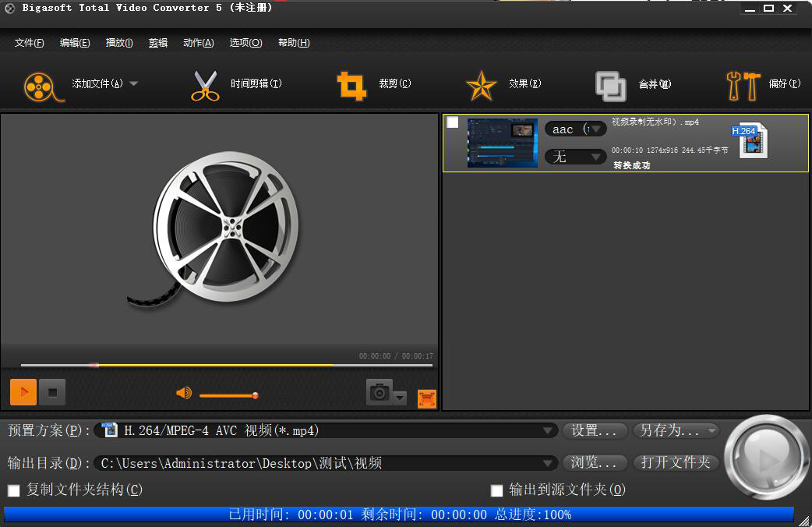
Task: Start playback with the orange play button
Action: pos(23,392)
